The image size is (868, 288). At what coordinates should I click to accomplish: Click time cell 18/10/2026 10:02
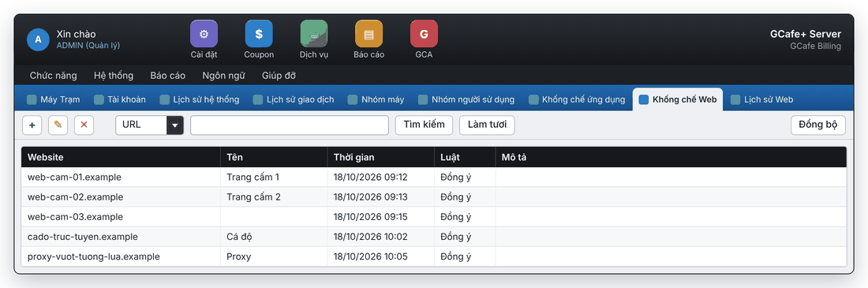point(381,237)
